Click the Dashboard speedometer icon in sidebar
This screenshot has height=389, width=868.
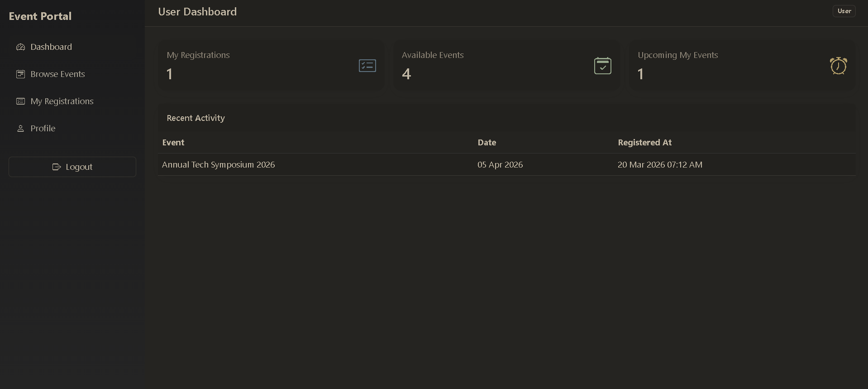click(20, 47)
